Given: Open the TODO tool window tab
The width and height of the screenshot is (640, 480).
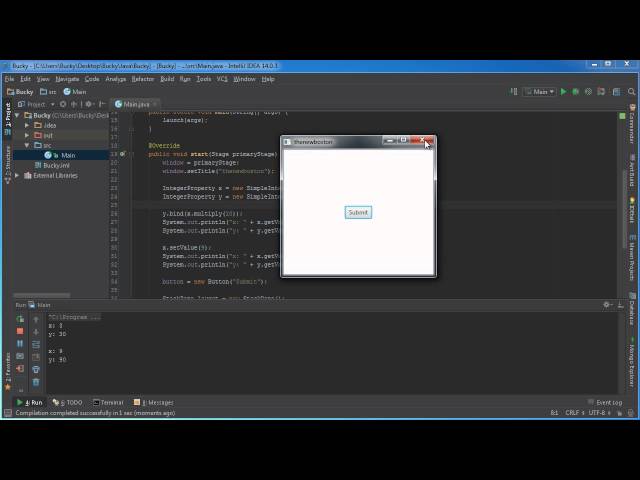Looking at the screenshot, I should pos(67,402).
